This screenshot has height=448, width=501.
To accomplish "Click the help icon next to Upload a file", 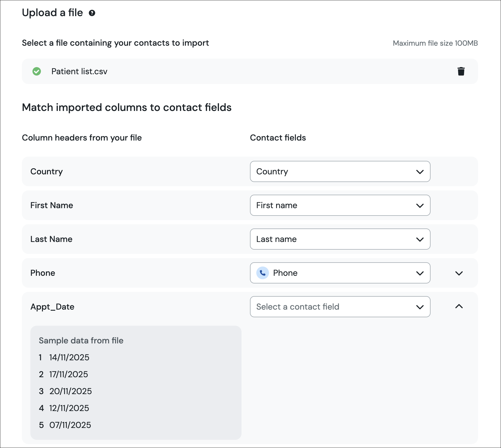I will point(92,12).
